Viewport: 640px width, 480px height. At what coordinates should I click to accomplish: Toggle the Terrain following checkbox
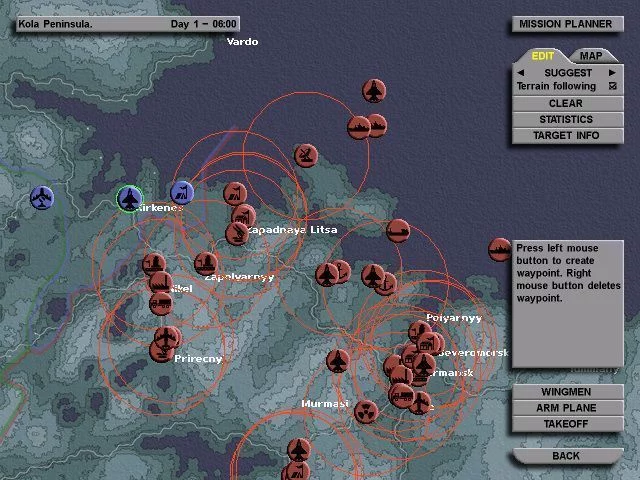point(612,86)
